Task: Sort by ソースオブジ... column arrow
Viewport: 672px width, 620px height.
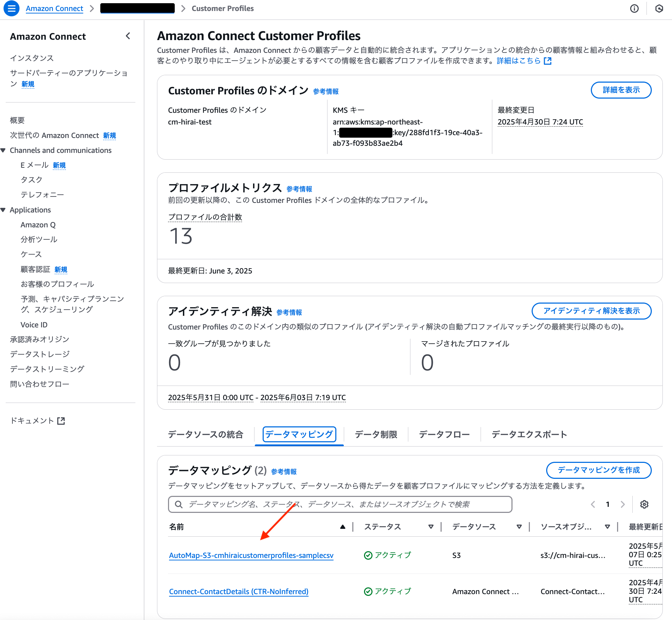Action: [607, 527]
